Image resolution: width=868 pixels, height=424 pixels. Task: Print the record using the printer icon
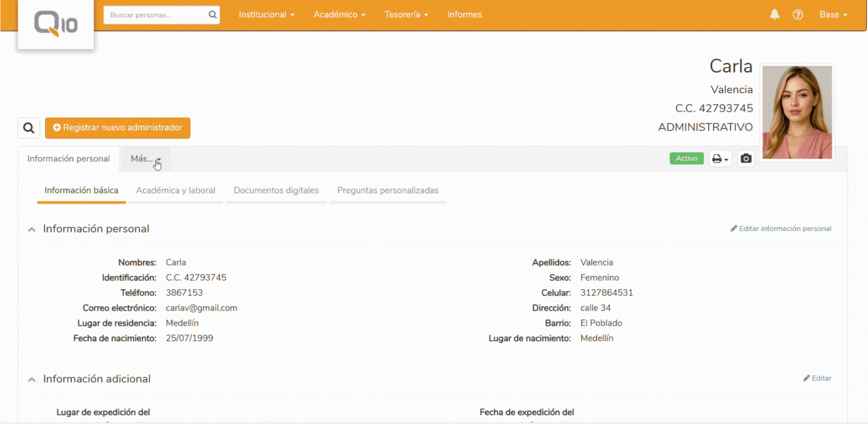(717, 158)
